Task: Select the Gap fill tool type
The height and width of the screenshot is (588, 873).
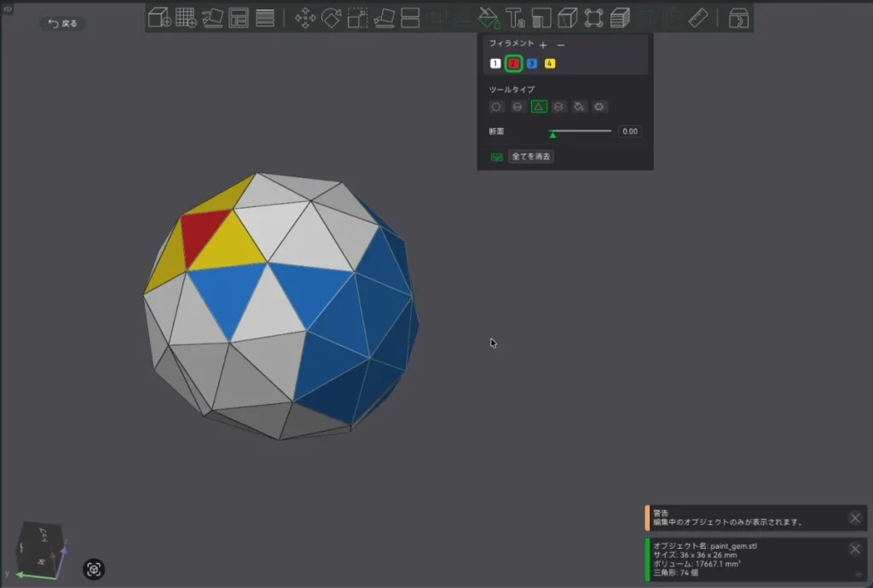Action: 599,107
